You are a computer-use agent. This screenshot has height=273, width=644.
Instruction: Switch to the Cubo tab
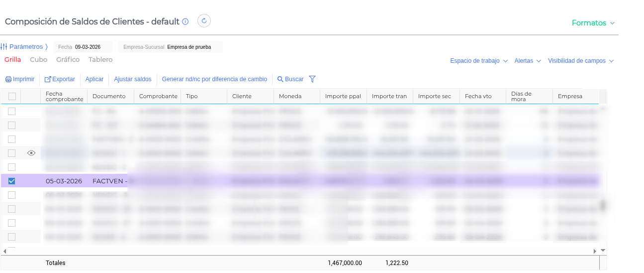click(38, 60)
